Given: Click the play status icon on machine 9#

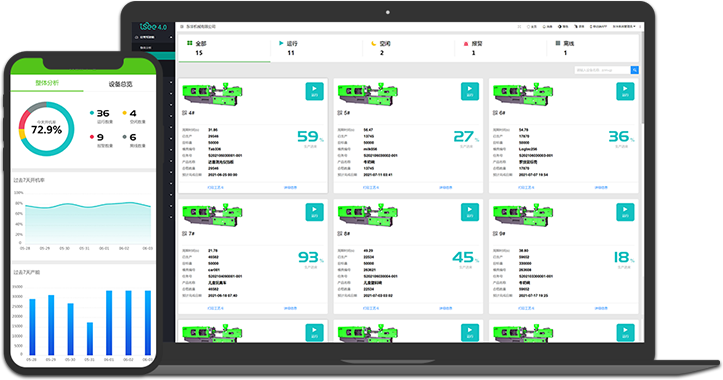Looking at the screenshot, I should (625, 212).
